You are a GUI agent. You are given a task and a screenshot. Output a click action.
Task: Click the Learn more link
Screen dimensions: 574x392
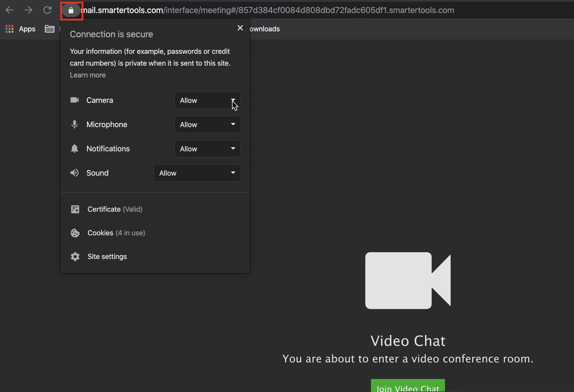point(88,75)
